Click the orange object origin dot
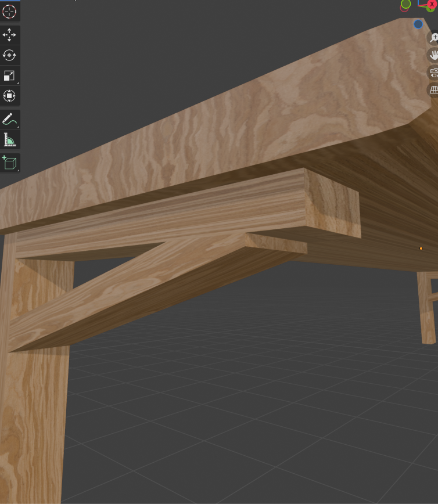This screenshot has width=438, height=504. (x=421, y=249)
